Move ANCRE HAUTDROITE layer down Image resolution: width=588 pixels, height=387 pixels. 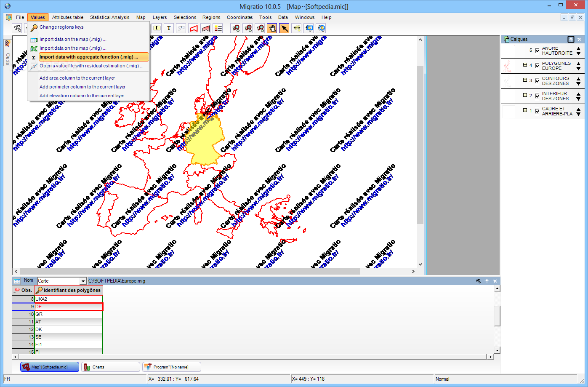click(x=579, y=53)
